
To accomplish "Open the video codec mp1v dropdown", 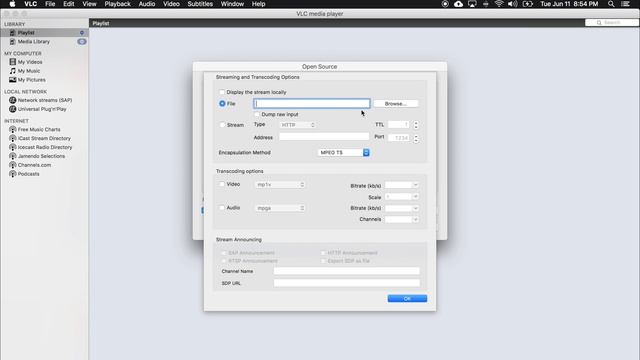I will 280,185.
